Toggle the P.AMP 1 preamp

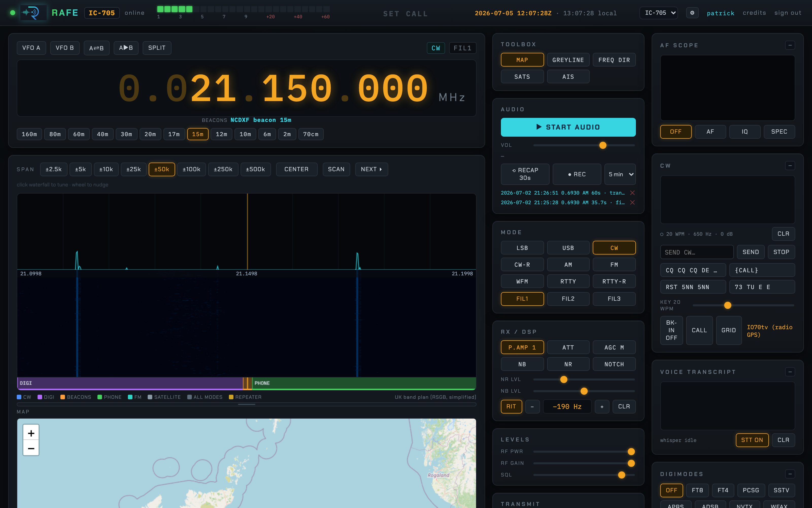pyautogui.click(x=522, y=347)
